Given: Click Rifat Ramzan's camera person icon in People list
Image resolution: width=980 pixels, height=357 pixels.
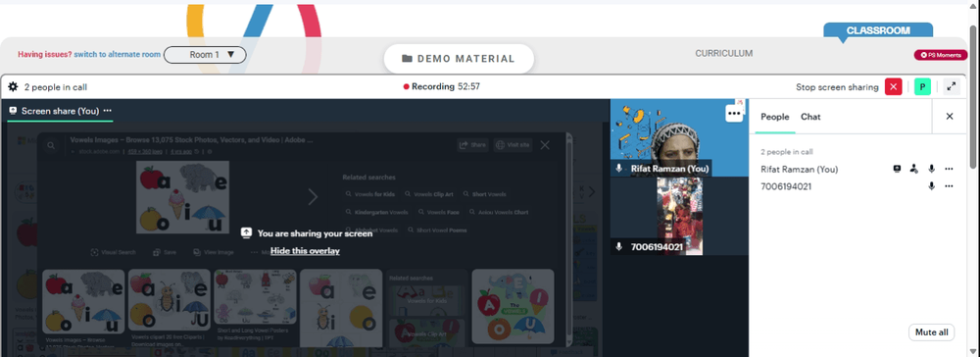Looking at the screenshot, I should click(x=913, y=169).
